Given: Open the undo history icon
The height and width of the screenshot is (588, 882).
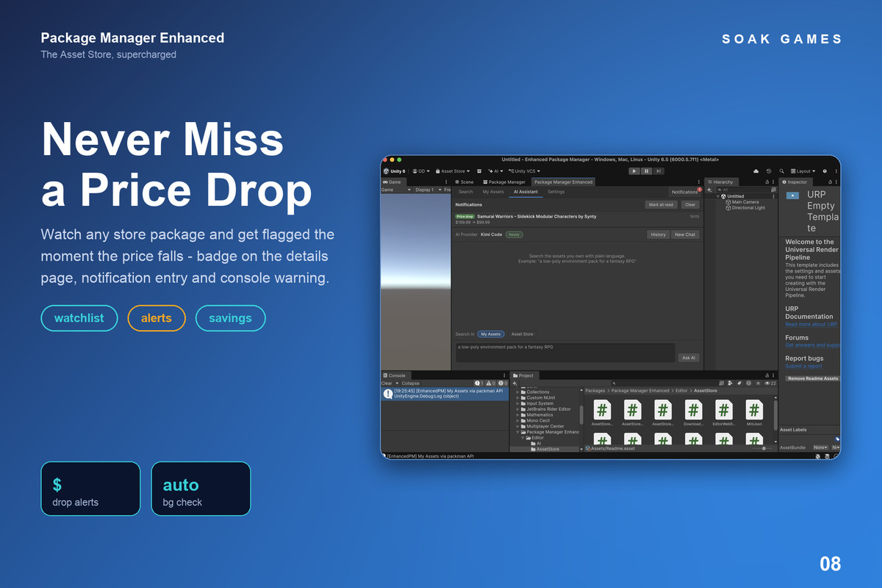Looking at the screenshot, I should (769, 171).
